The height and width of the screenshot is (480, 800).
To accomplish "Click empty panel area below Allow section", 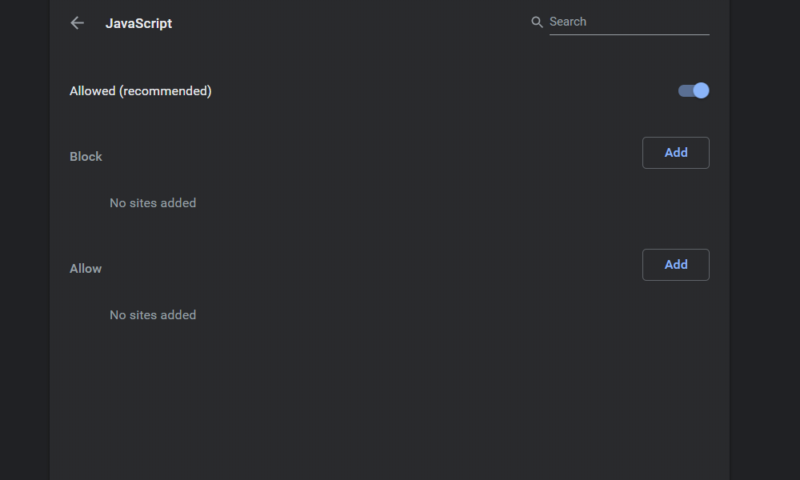I will click(390, 400).
